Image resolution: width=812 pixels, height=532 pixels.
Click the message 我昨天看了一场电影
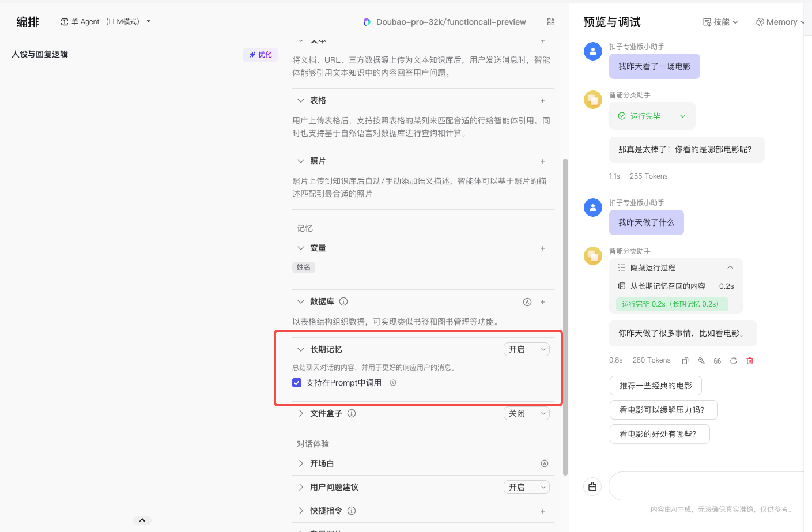tap(655, 66)
